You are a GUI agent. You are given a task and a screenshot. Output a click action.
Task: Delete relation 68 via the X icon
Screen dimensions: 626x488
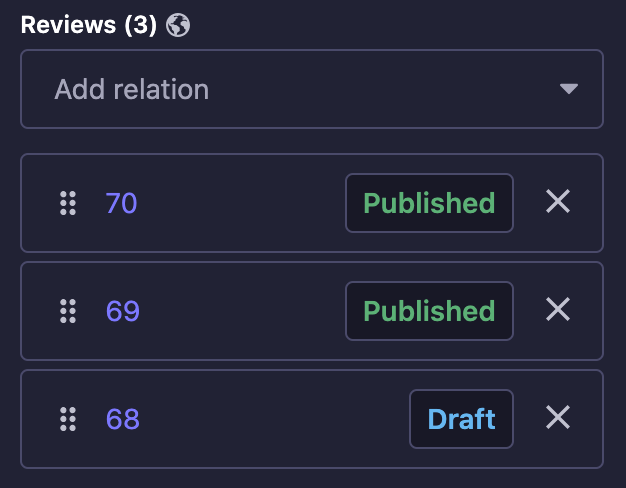pos(558,418)
